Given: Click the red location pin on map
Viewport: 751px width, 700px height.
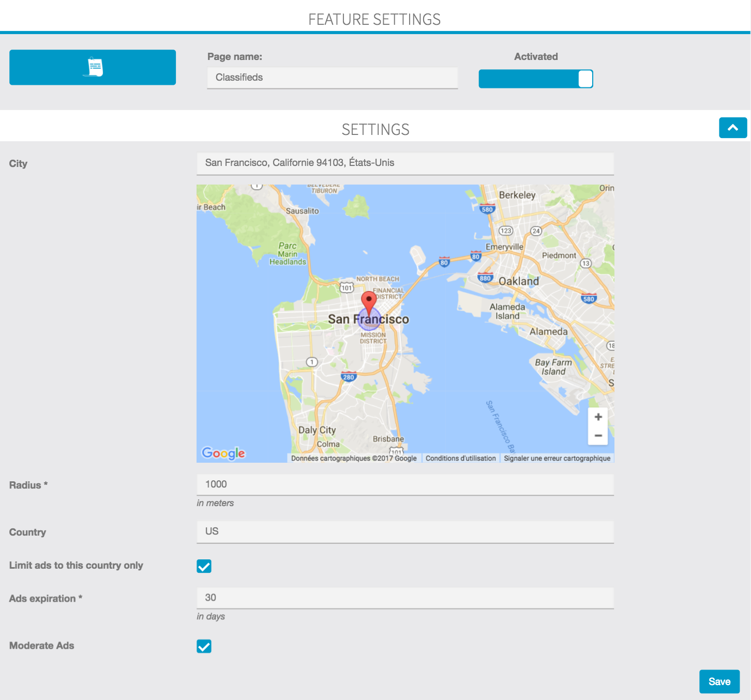Looking at the screenshot, I should (368, 301).
